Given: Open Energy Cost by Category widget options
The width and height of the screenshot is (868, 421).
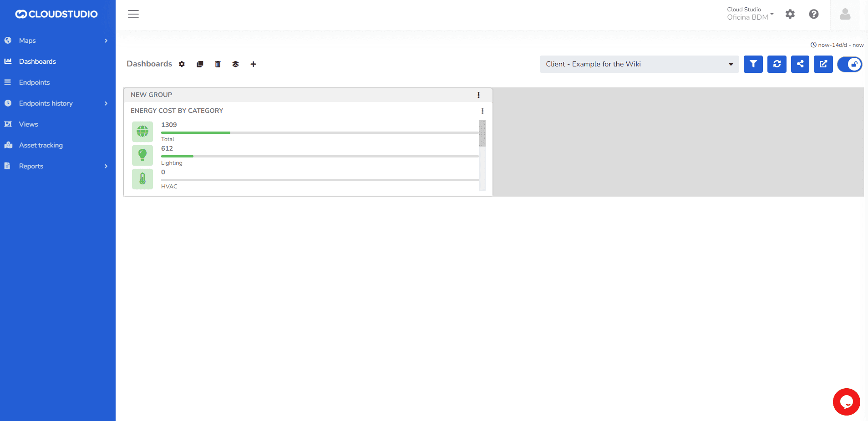Looking at the screenshot, I should click(482, 111).
